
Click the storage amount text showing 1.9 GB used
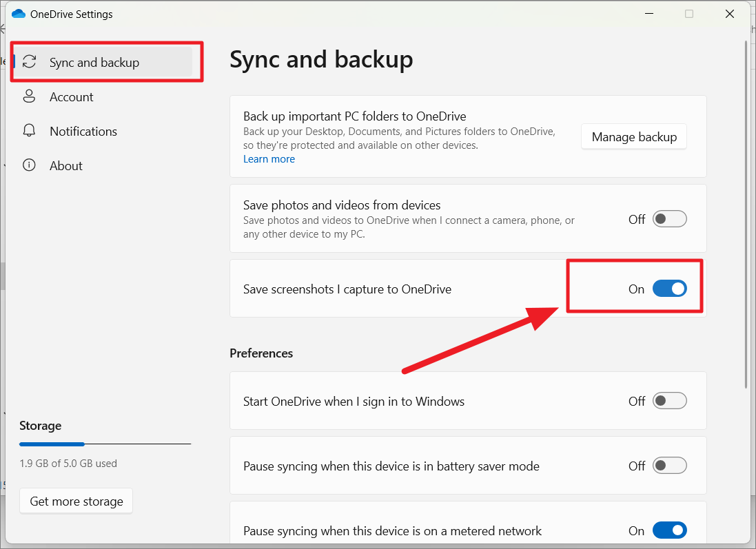tap(68, 463)
